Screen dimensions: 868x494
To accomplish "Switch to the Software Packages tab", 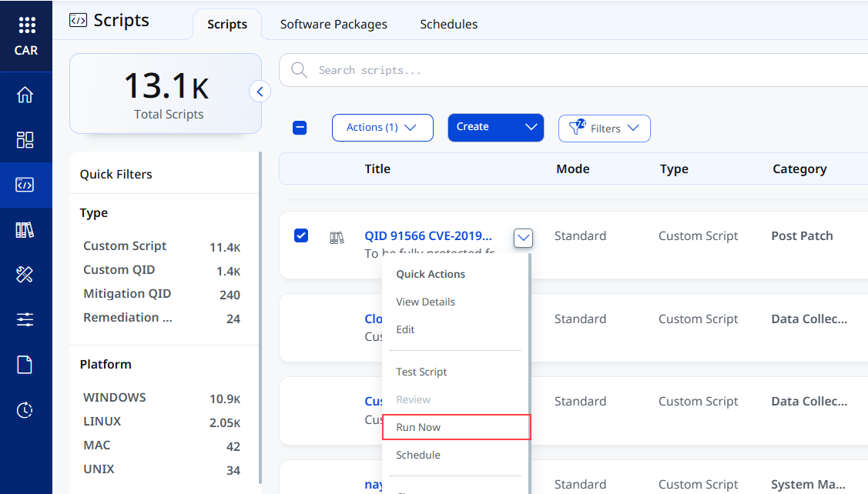I will point(333,25).
